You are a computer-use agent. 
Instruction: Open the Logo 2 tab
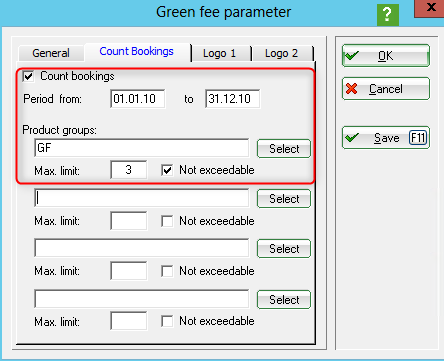click(x=281, y=53)
